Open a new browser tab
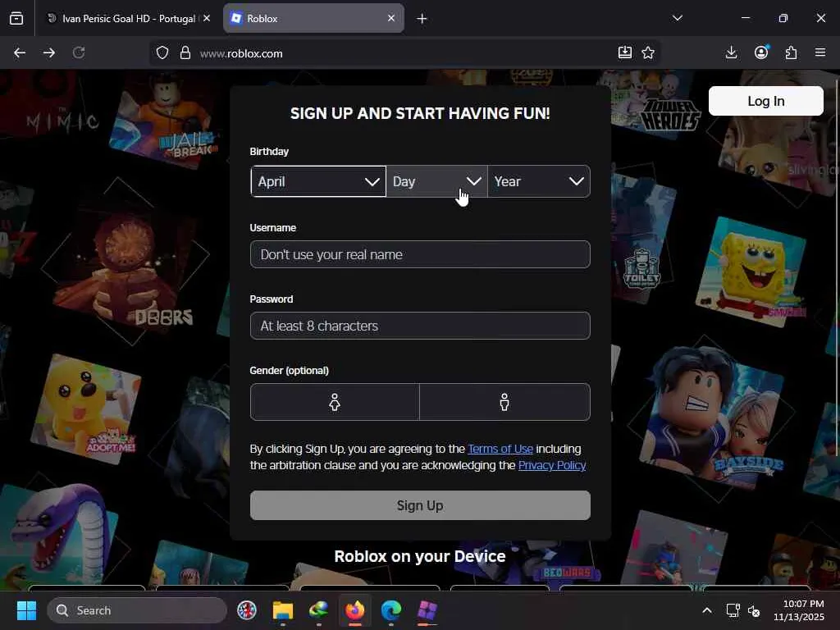The width and height of the screenshot is (840, 630). (422, 19)
